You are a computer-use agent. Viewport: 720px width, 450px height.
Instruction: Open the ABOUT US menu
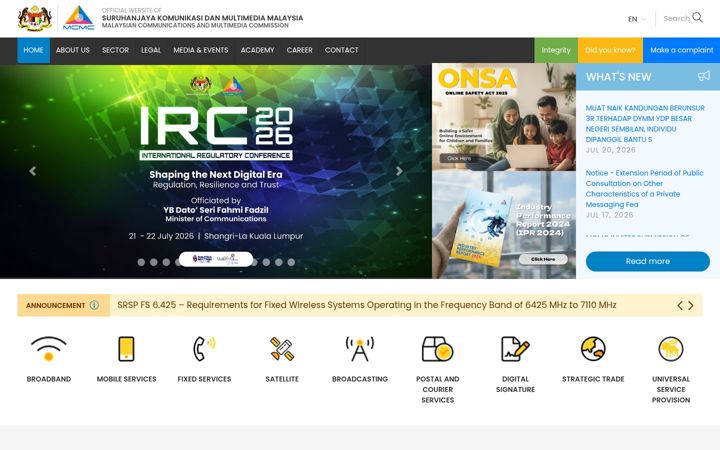click(x=73, y=50)
